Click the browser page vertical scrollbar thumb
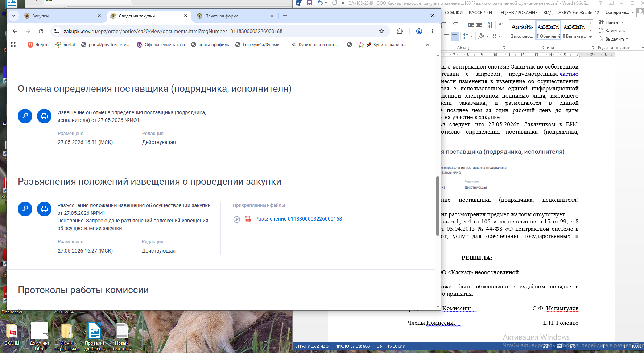 (438, 206)
